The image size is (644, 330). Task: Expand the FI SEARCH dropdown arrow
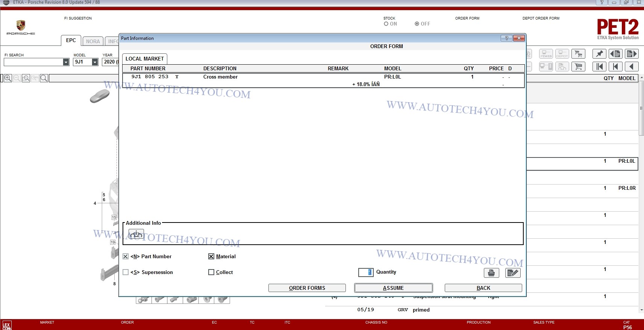pos(66,62)
